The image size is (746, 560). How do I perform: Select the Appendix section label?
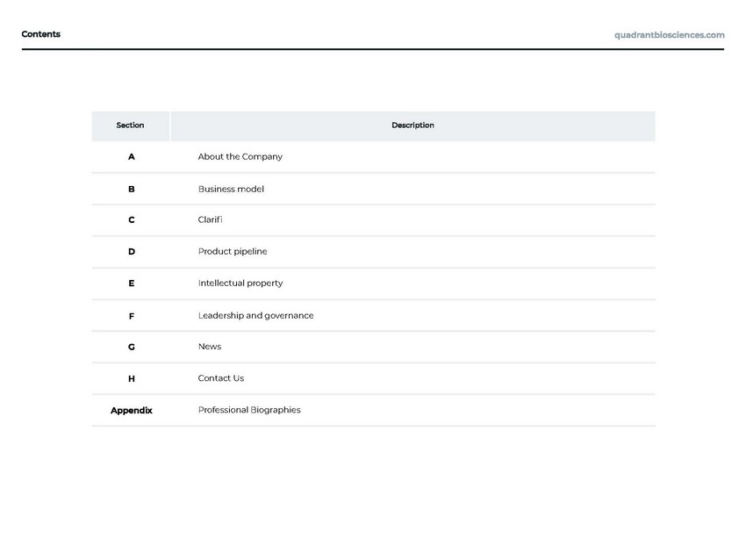132,410
